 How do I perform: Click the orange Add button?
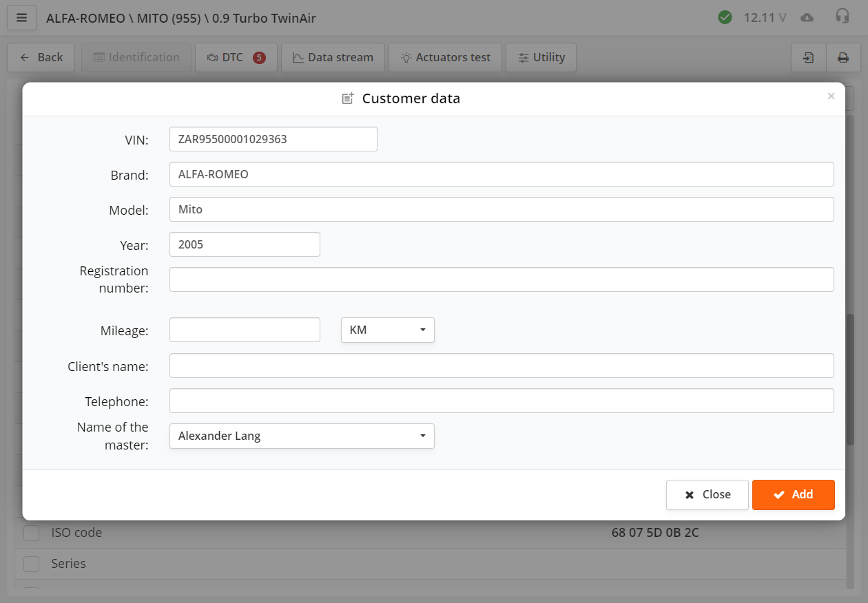[x=793, y=494]
